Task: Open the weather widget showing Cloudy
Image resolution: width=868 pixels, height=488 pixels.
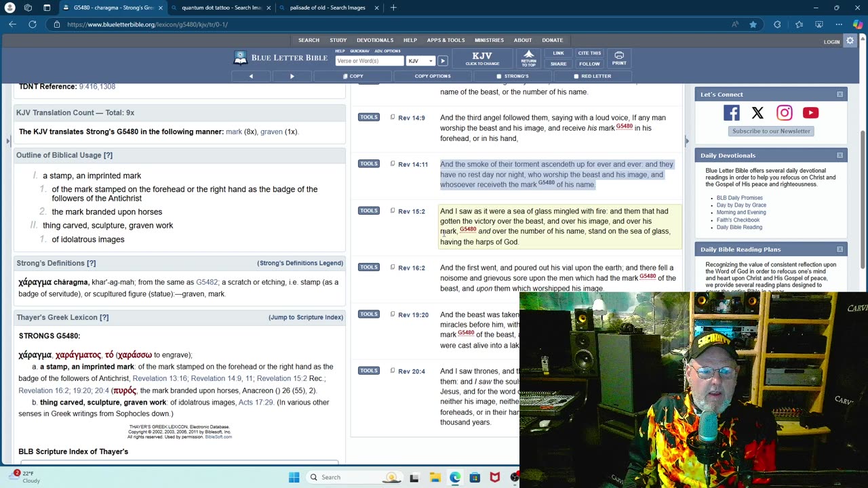Action: (23, 476)
